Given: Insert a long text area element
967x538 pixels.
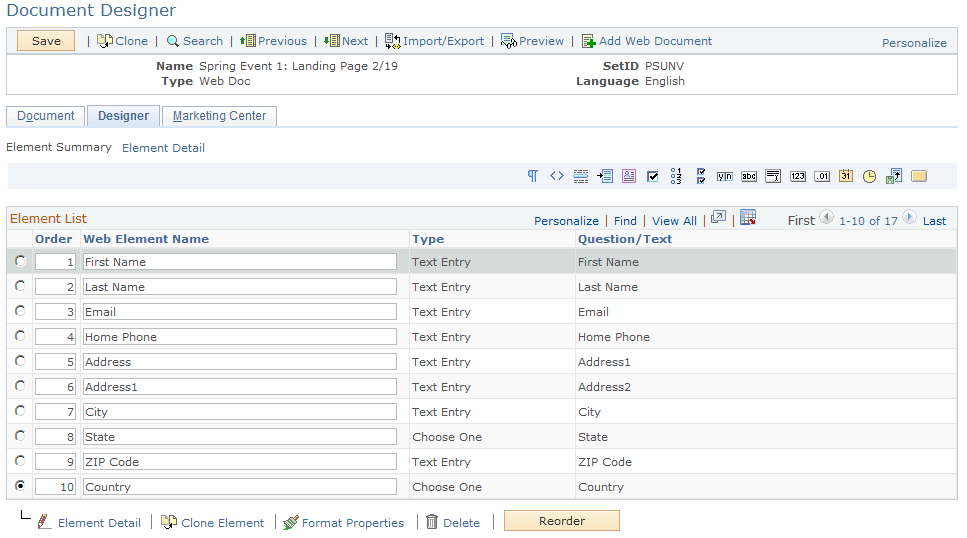Looking at the screenshot, I should click(773, 176).
